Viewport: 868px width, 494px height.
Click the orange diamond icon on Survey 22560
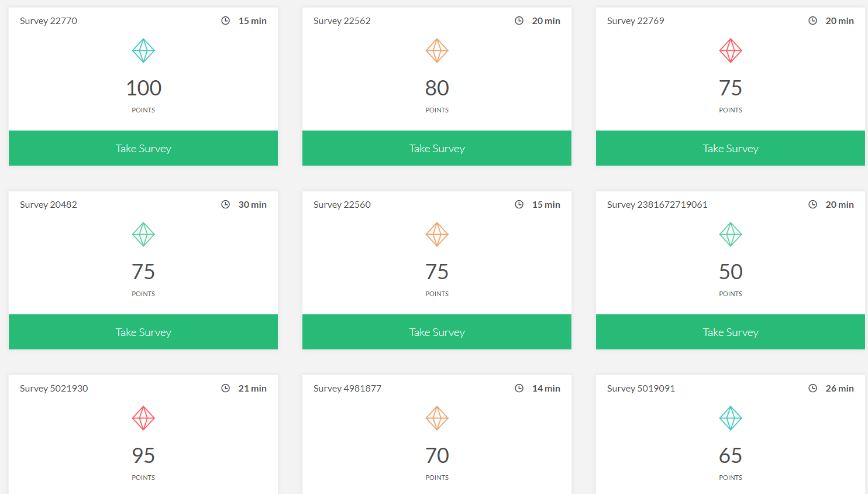pyautogui.click(x=437, y=235)
